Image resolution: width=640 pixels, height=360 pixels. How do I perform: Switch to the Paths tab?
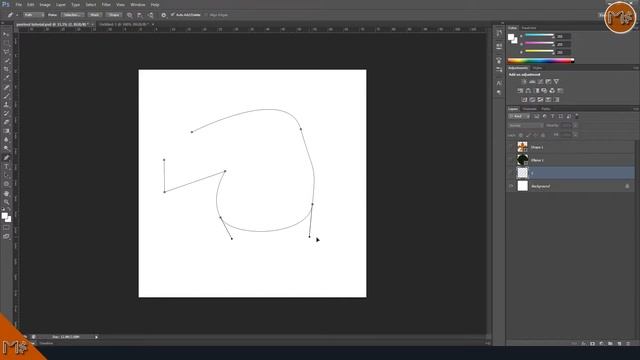point(546,109)
